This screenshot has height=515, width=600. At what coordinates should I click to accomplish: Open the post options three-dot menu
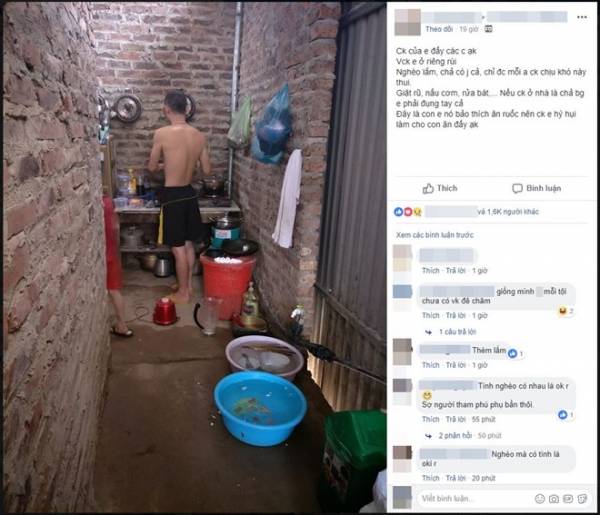point(582,17)
